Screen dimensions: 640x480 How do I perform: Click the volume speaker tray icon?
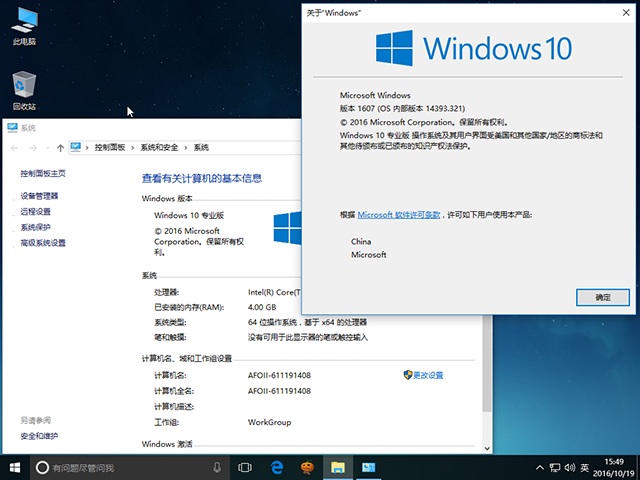pyautogui.click(x=566, y=467)
